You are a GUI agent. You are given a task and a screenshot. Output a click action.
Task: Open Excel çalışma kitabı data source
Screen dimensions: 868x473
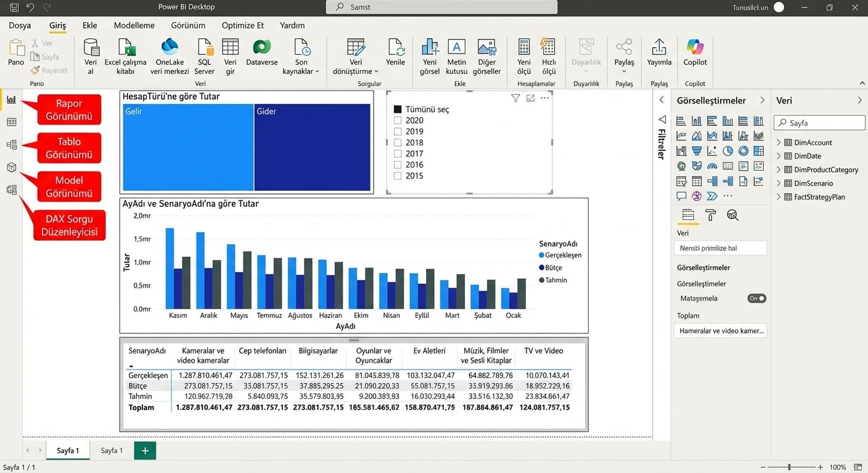point(126,57)
